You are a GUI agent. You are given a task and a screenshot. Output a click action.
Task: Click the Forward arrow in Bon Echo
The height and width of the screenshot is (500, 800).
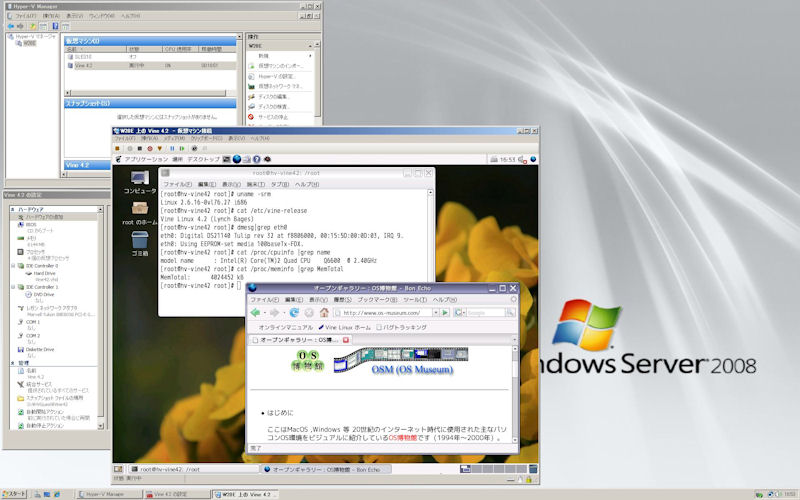(274, 312)
